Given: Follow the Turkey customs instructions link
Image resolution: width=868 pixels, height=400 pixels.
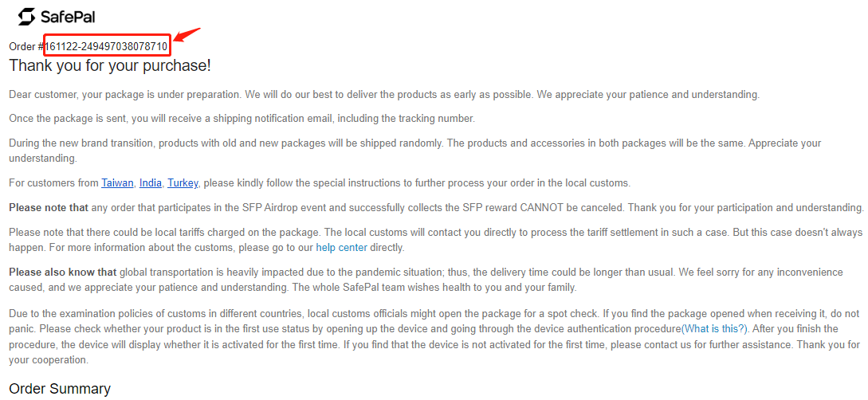Looking at the screenshot, I should click(x=183, y=182).
